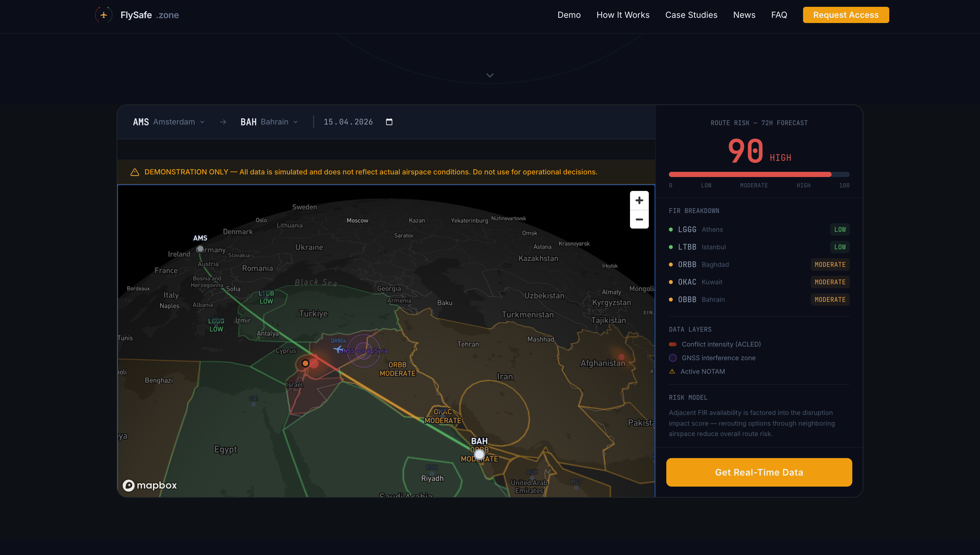The image size is (980, 555).
Task: Click the Get Real-Time Data button
Action: [759, 472]
